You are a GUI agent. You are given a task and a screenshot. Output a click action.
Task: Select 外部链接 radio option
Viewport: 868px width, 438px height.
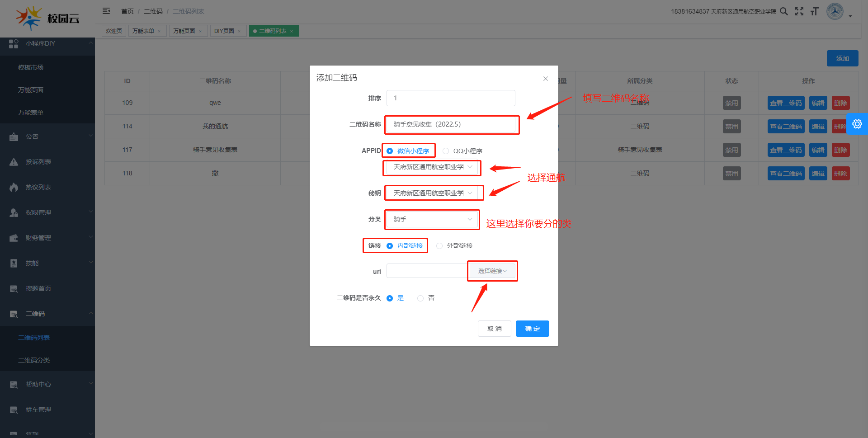pyautogui.click(x=454, y=246)
